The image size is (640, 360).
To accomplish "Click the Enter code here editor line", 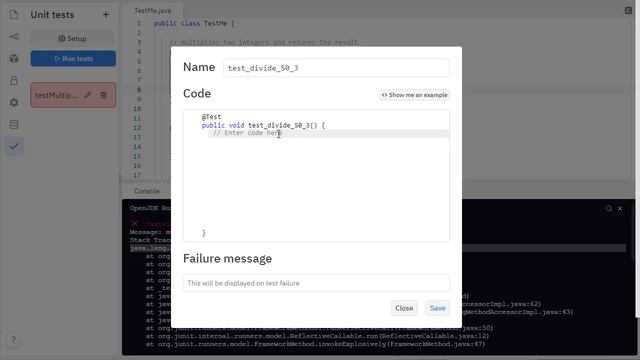I will point(329,133).
